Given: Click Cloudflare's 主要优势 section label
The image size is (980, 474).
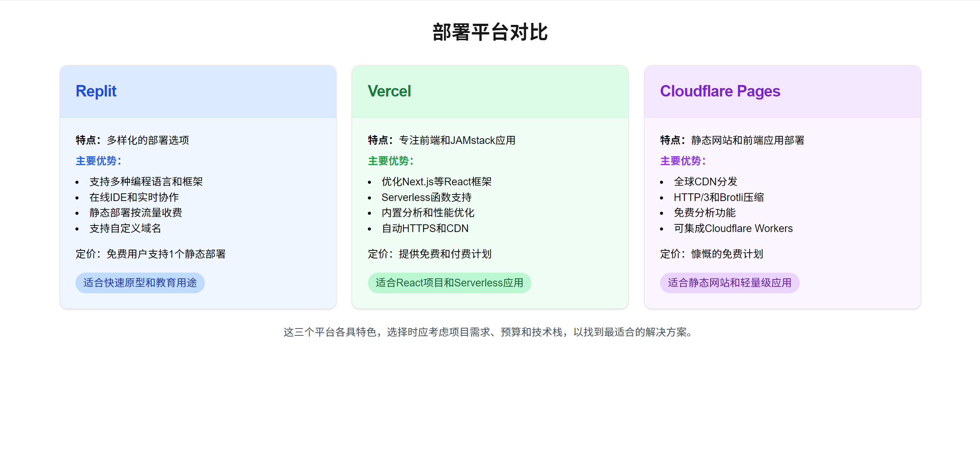Looking at the screenshot, I should pos(683,161).
